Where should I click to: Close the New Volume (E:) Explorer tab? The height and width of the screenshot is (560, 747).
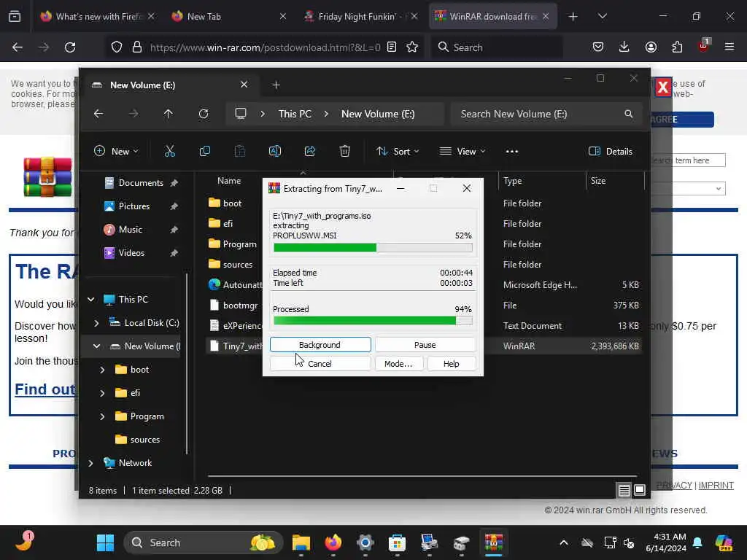244,85
